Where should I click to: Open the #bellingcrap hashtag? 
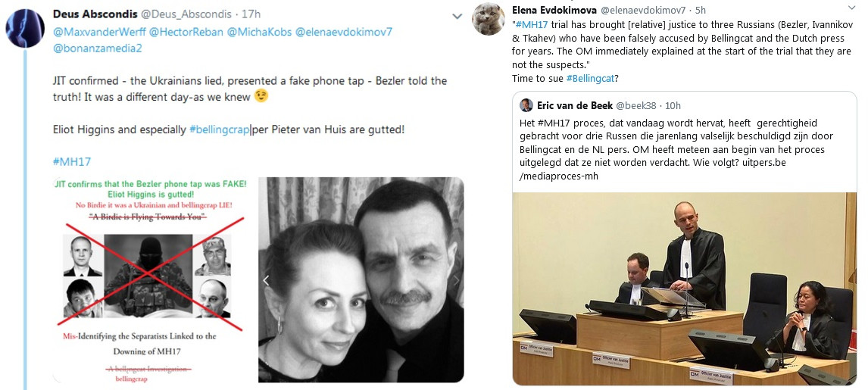point(219,130)
